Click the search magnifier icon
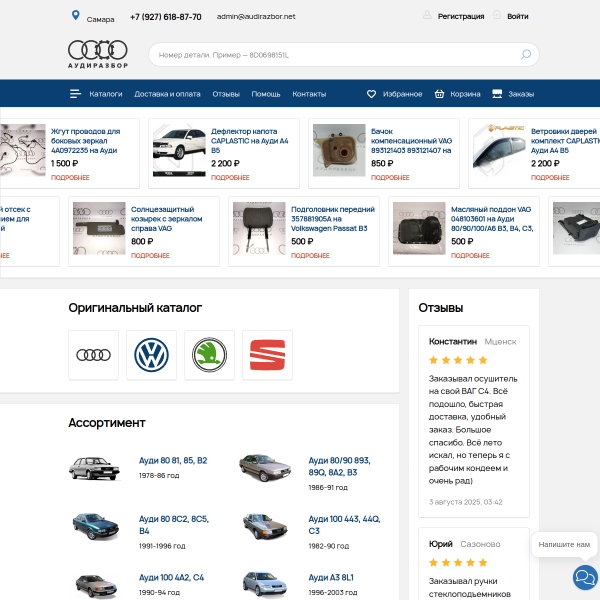Viewport: 600px width, 600px height. [x=526, y=54]
